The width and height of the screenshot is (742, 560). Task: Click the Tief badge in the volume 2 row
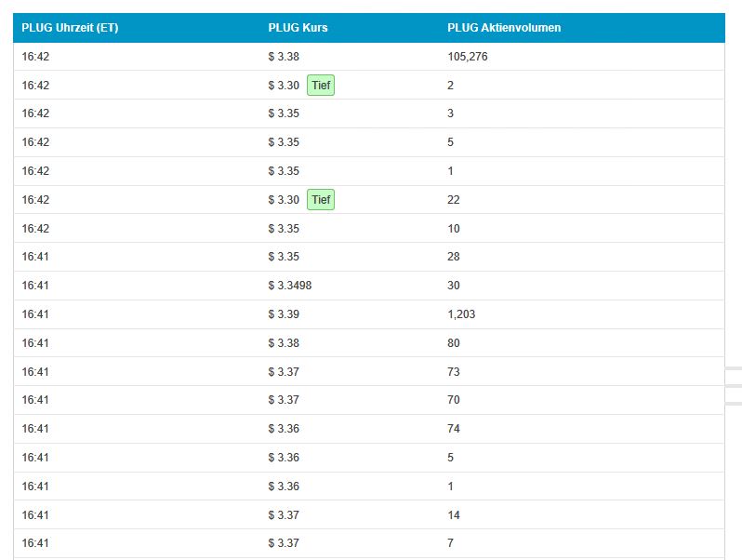(321, 86)
